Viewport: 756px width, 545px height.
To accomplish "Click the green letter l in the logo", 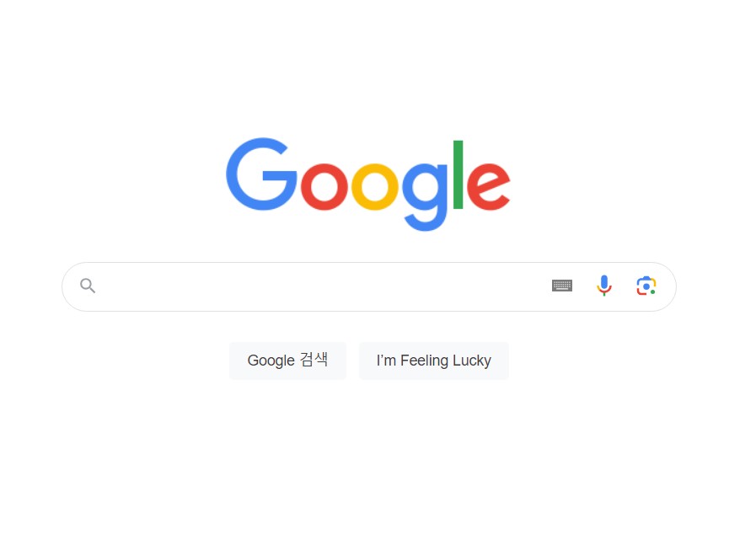I will (458, 174).
